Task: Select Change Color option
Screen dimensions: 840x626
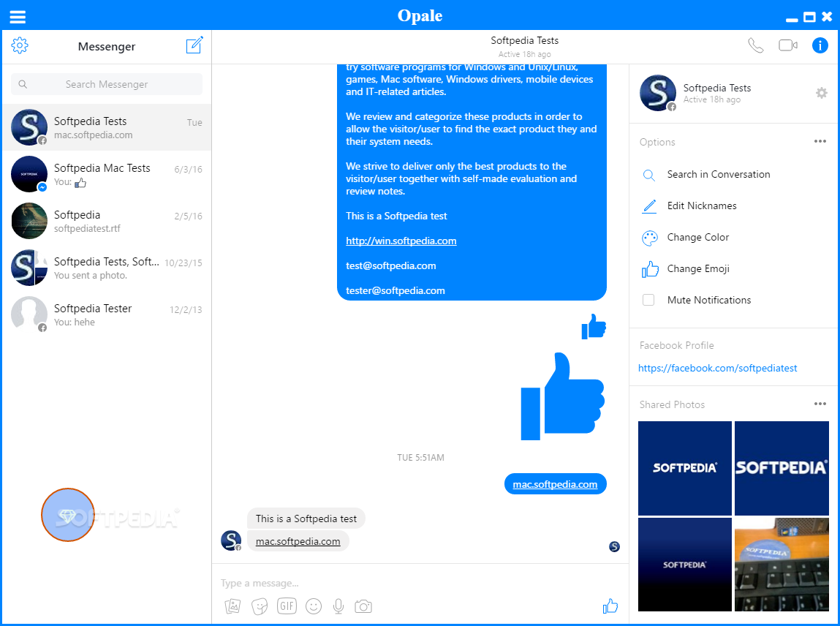Action: [698, 238]
